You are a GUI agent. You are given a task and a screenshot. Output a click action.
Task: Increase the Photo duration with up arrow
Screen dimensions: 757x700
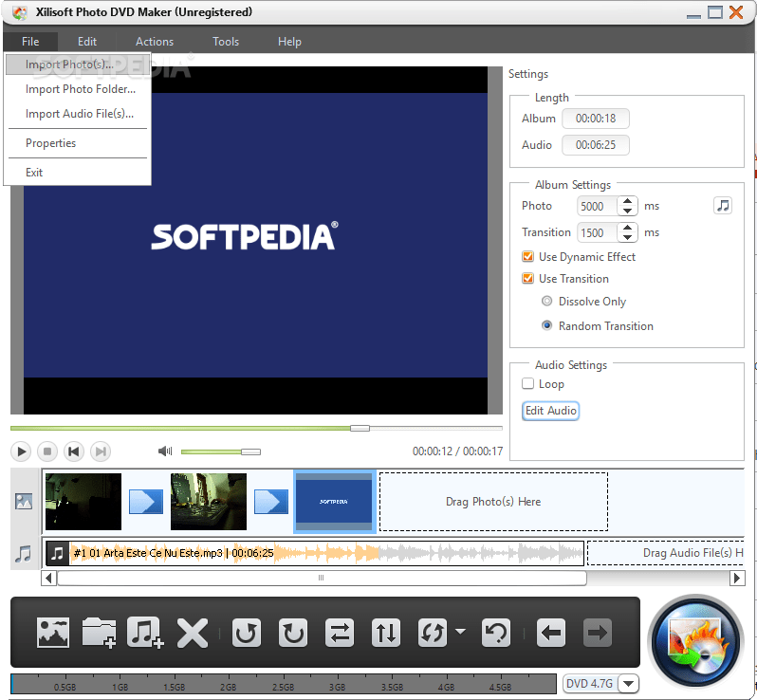pyautogui.click(x=628, y=201)
